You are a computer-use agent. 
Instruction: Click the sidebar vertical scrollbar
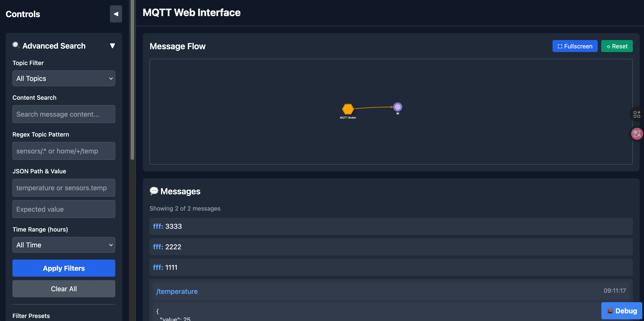pyautogui.click(x=132, y=80)
